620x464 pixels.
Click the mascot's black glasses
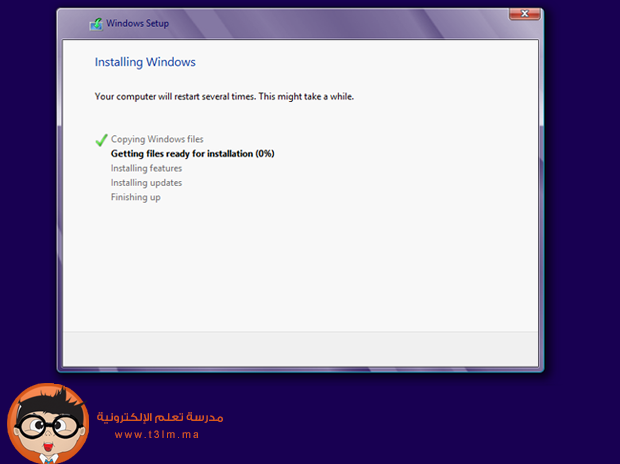click(x=46, y=421)
